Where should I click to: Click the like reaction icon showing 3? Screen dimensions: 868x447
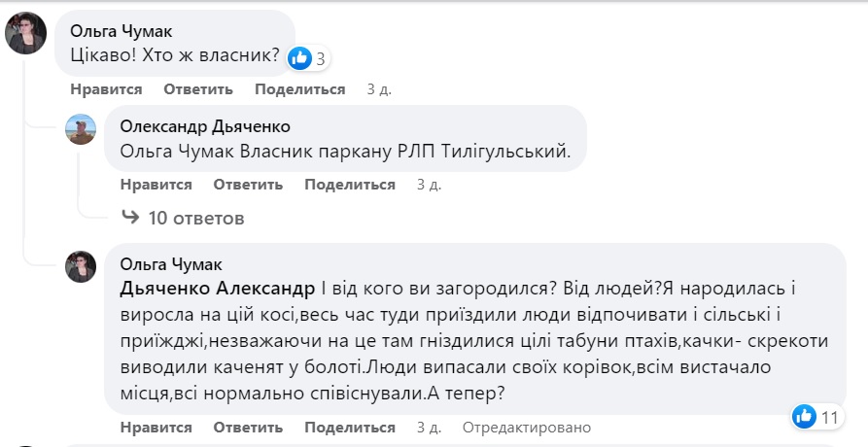[300, 57]
